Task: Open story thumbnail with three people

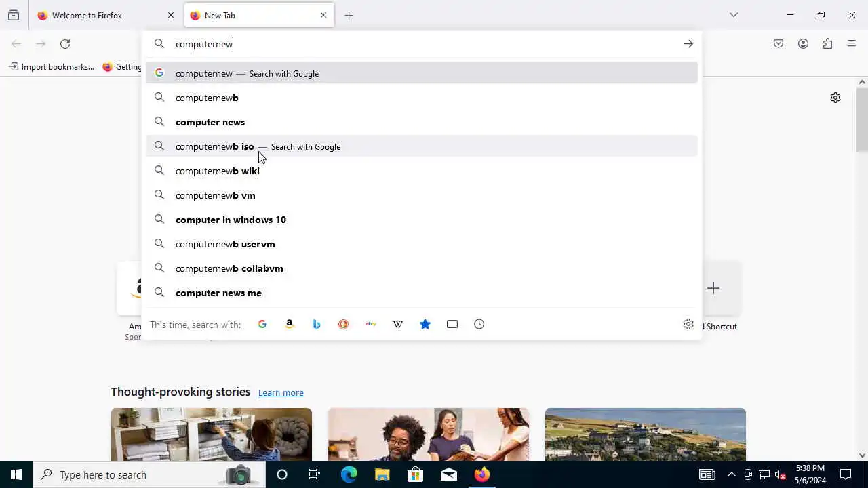Action: [429, 434]
